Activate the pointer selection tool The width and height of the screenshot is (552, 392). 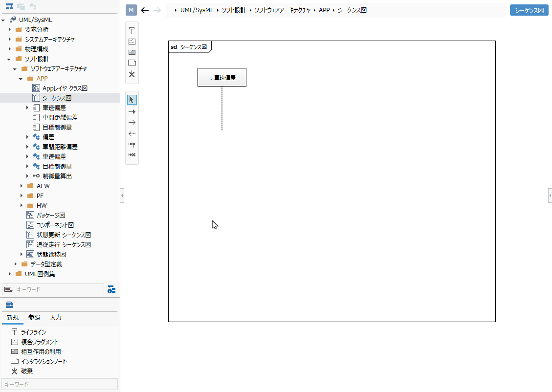(132, 100)
